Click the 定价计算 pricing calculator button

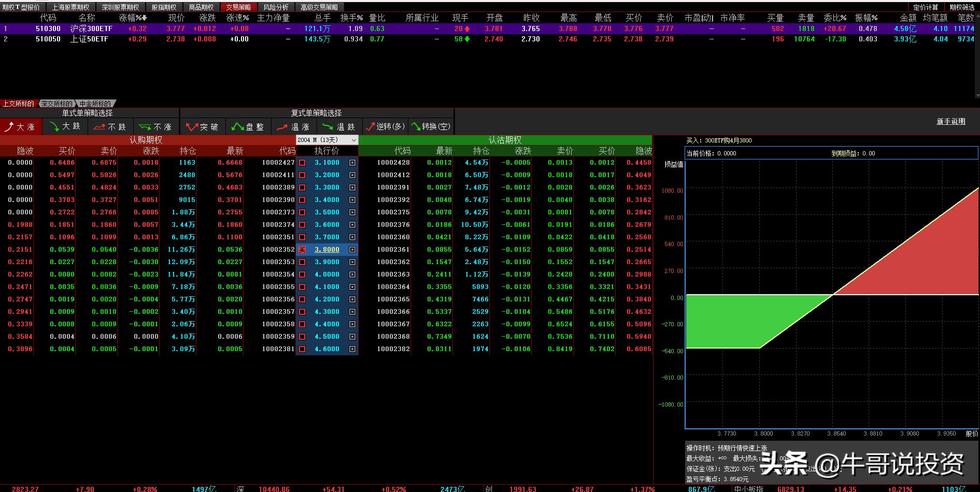[926, 7]
